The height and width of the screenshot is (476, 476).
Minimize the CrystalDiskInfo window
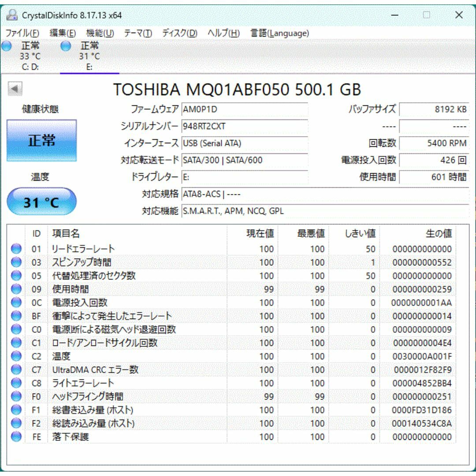pyautogui.click(x=394, y=15)
